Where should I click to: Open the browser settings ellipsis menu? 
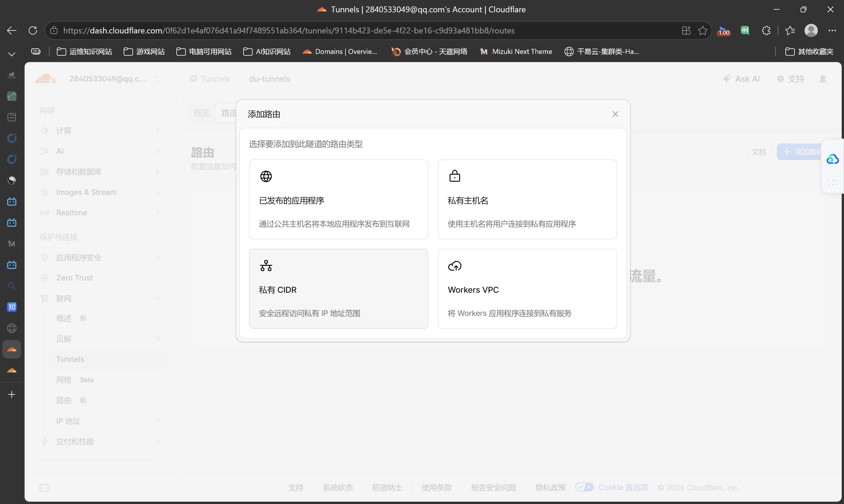832,30
